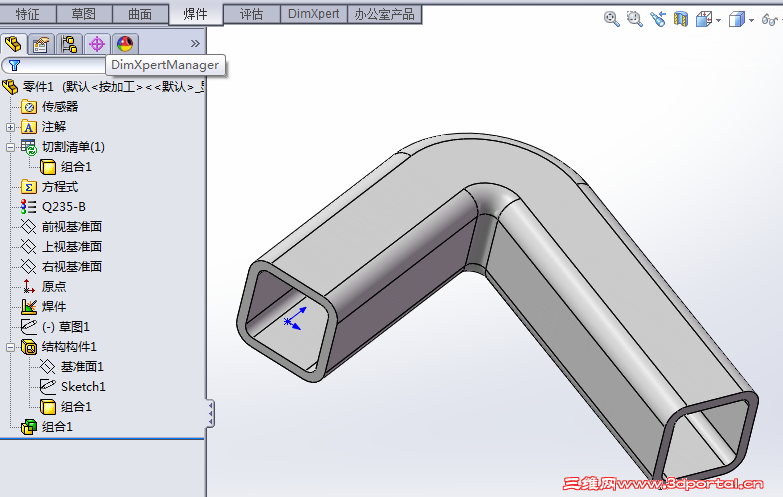Viewport: 783px width, 497px height.
Task: Open the Display Style dropdown arrow
Action: tap(751, 20)
